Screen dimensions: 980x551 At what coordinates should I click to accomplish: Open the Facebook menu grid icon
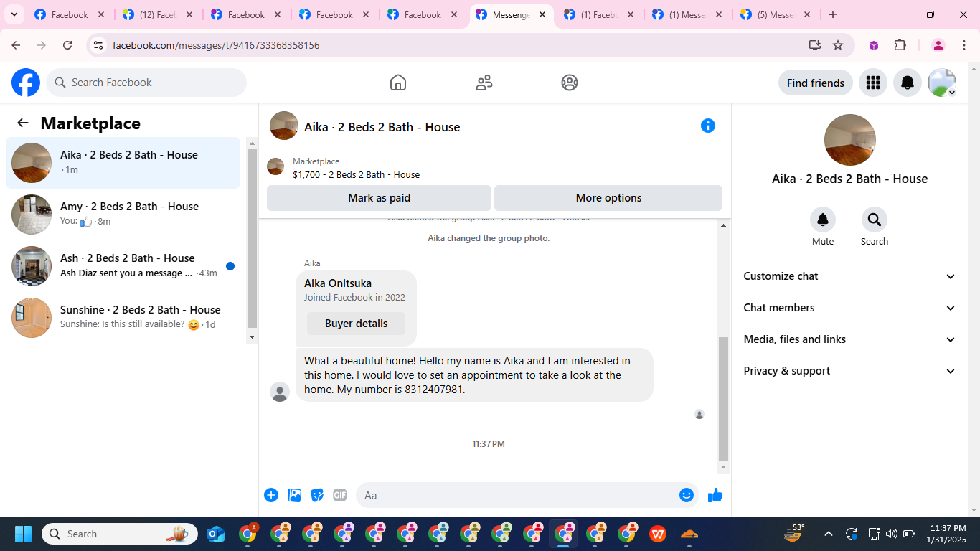click(x=873, y=83)
